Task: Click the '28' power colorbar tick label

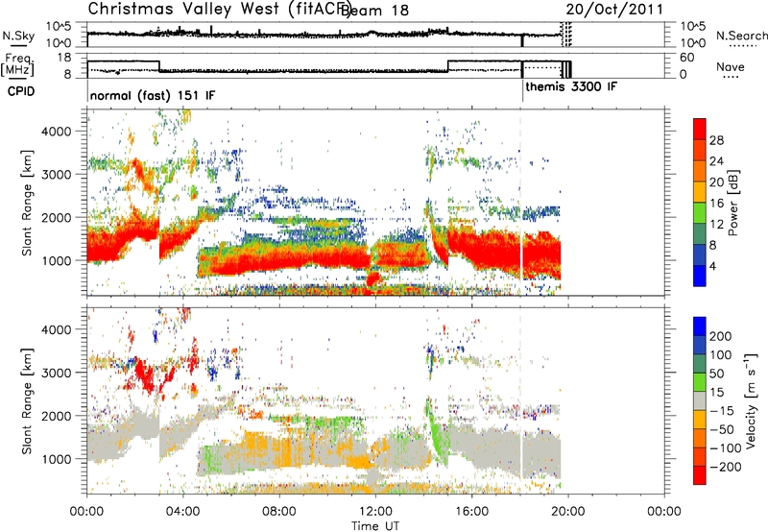Action: click(x=716, y=140)
